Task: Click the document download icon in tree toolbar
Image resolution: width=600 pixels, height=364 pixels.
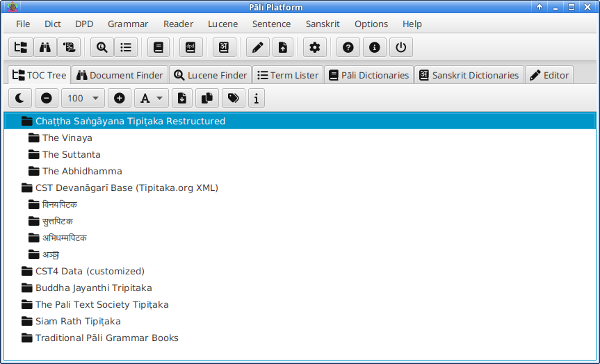Action: point(182,98)
